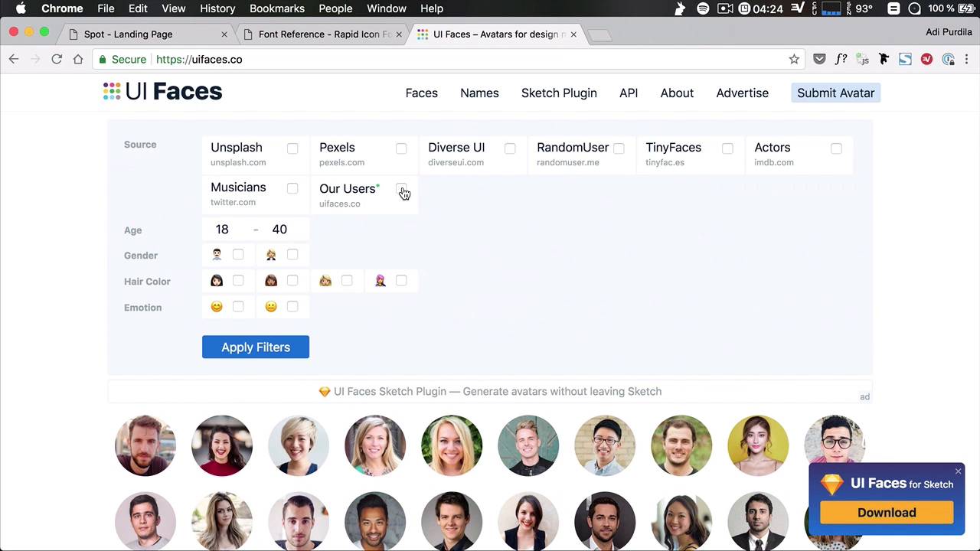
Task: Click the black hair emoji icon
Action: coord(217,281)
